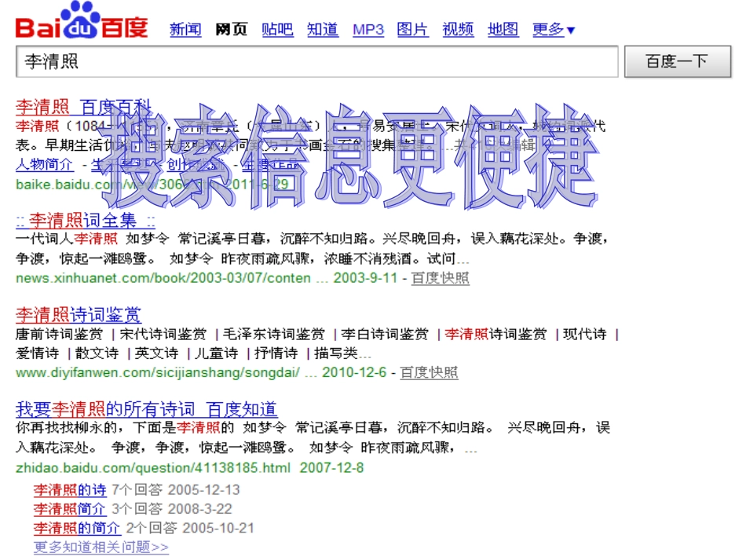This screenshot has width=746, height=560.
Task: Open the 图片 tab
Action: pos(412,30)
